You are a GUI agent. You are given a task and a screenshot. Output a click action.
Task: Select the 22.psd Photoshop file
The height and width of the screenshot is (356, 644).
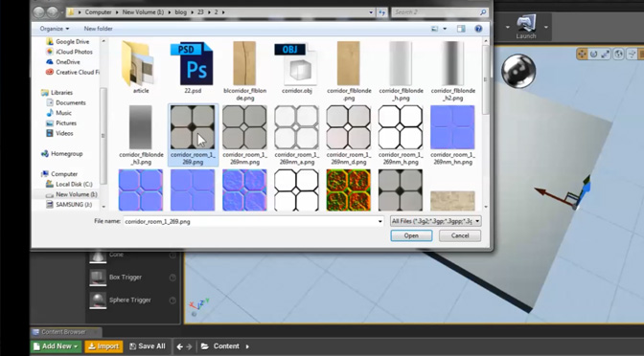click(x=193, y=63)
